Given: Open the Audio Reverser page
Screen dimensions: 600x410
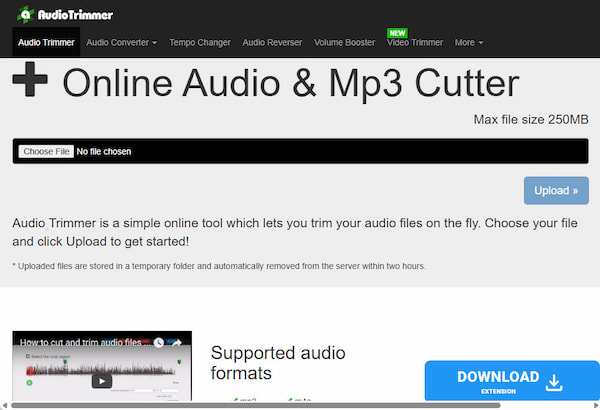Looking at the screenshot, I should pyautogui.click(x=272, y=42).
